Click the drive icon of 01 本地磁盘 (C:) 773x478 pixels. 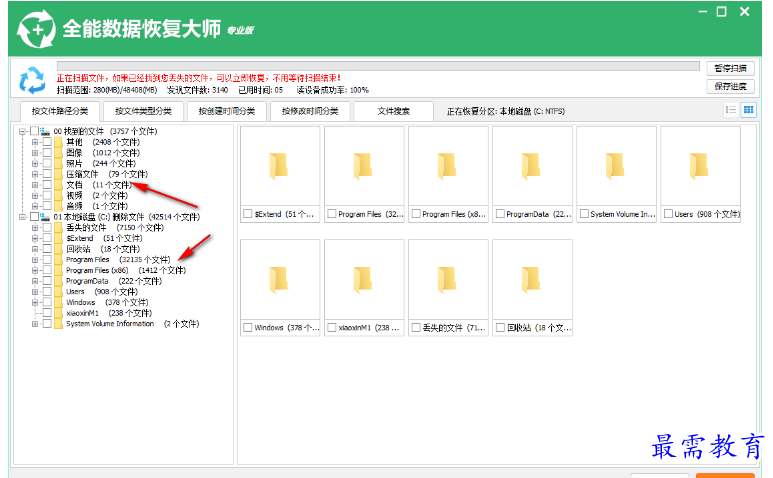coord(45,217)
